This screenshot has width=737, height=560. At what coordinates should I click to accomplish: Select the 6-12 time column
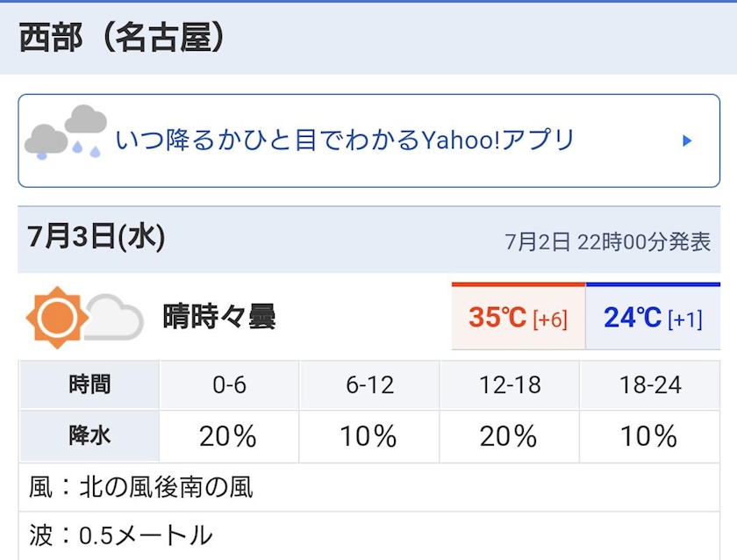click(368, 384)
